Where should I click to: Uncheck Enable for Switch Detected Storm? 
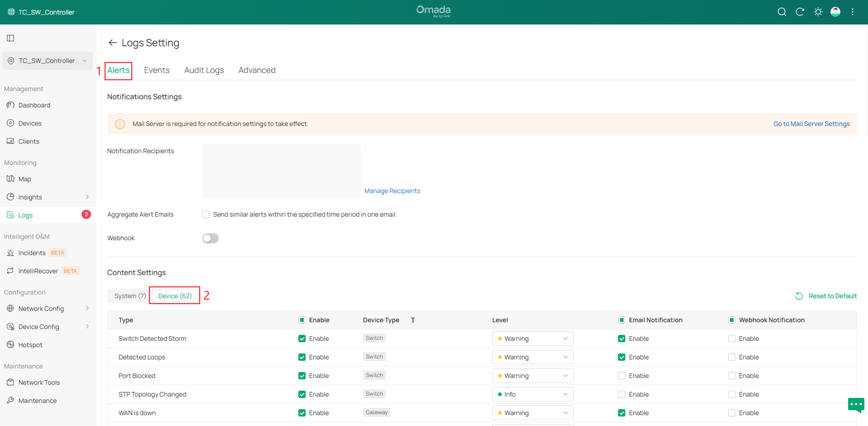[302, 339]
